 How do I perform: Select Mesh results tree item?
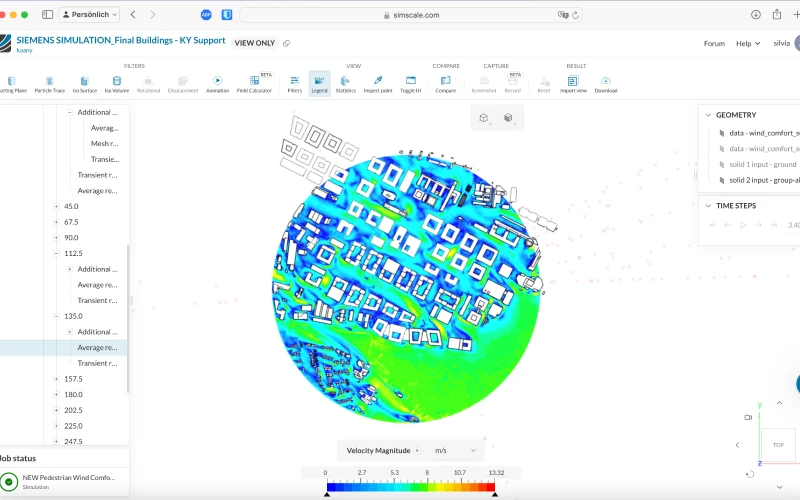click(x=104, y=144)
